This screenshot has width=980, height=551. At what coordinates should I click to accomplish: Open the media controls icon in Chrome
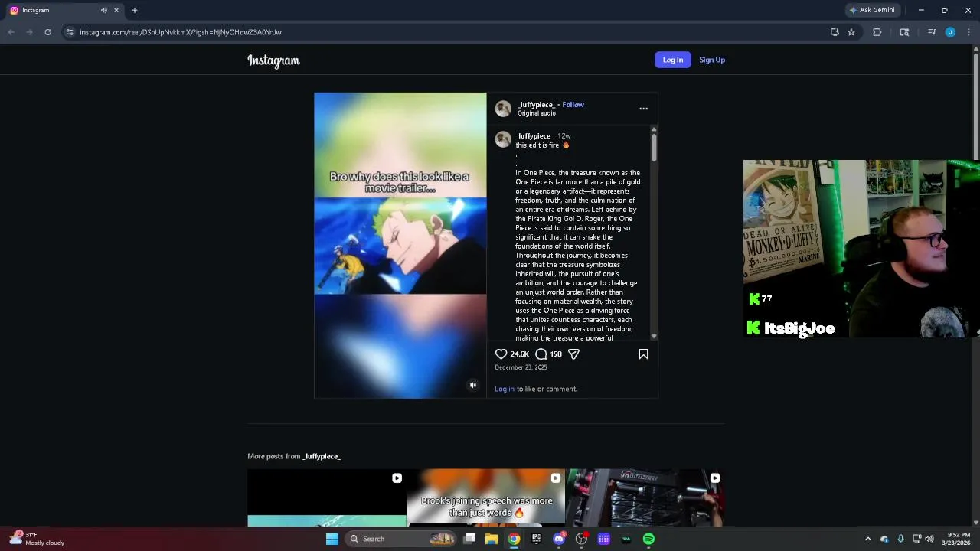(932, 32)
